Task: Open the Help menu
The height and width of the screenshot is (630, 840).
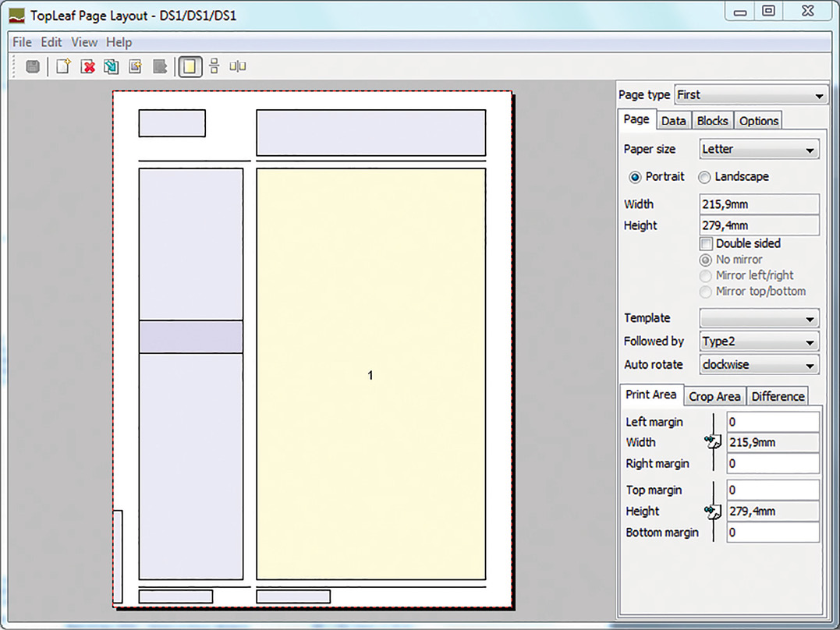Action: (119, 42)
